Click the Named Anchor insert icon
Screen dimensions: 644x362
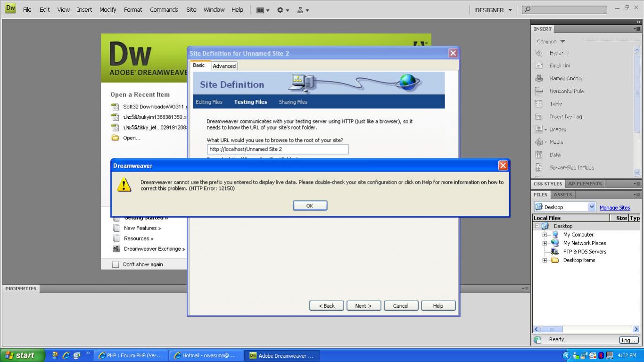pos(539,78)
